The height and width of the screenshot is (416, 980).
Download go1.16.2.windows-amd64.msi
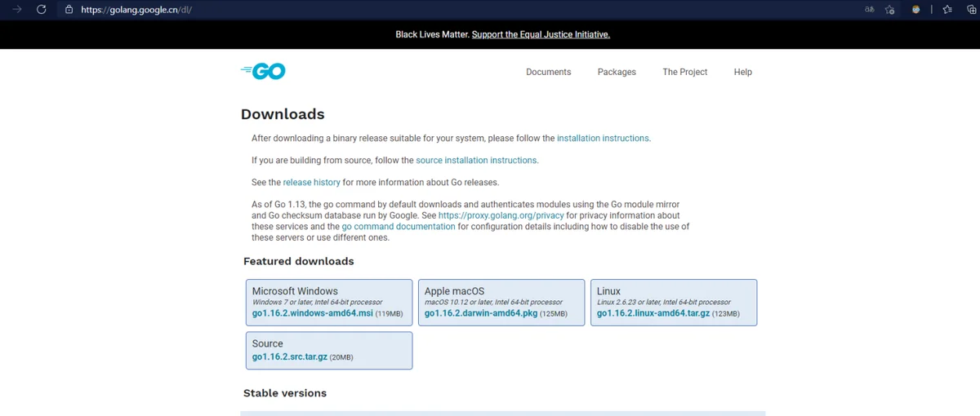pos(313,313)
